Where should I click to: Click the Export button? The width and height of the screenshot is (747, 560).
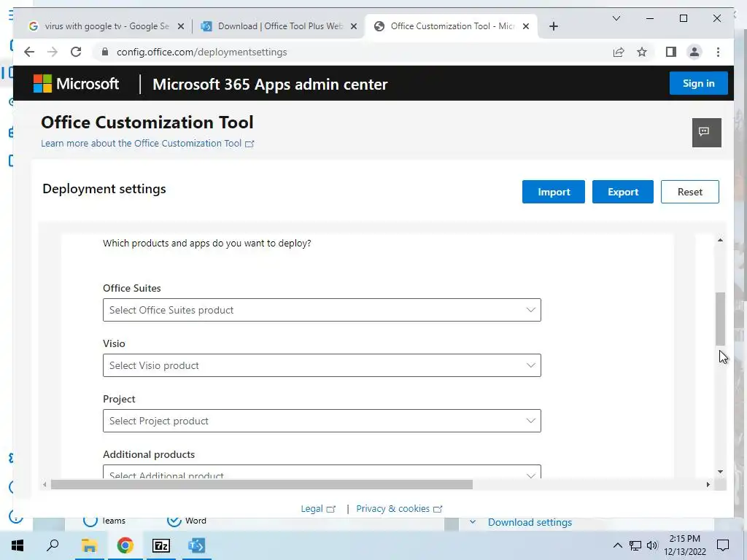(623, 192)
